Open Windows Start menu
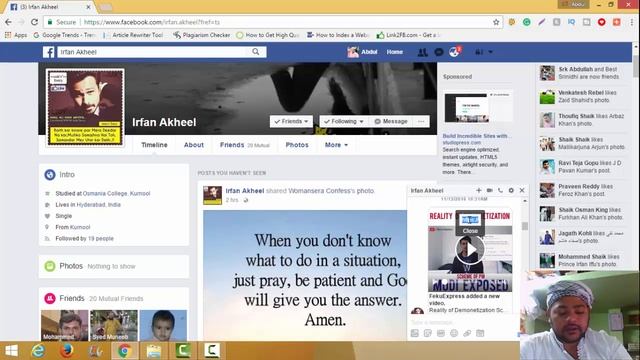The image size is (640, 360). [11, 351]
